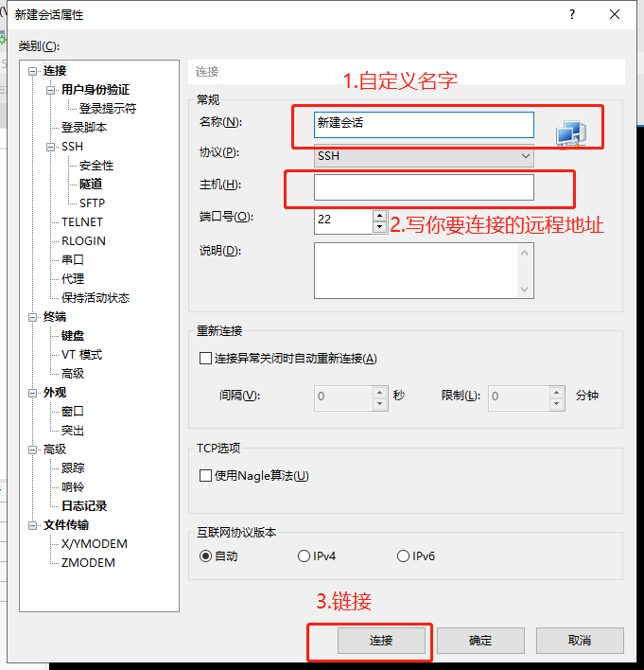Decrease the port number with down arrow

coord(379,226)
